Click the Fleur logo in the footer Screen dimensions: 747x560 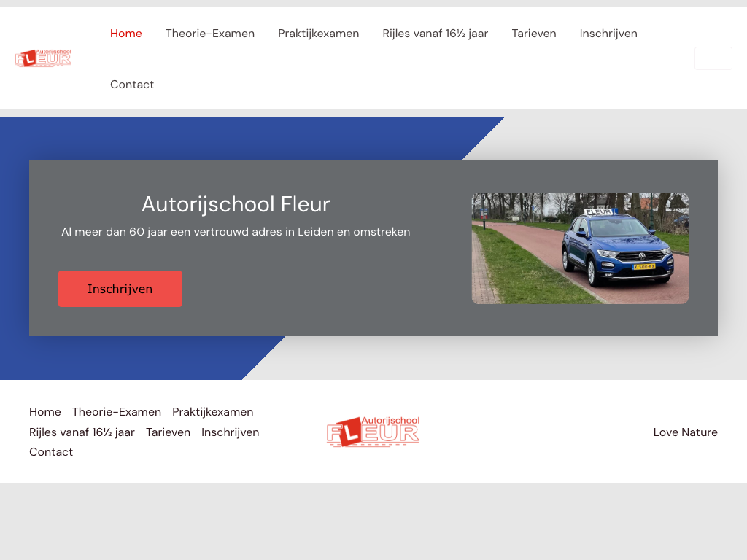373,432
